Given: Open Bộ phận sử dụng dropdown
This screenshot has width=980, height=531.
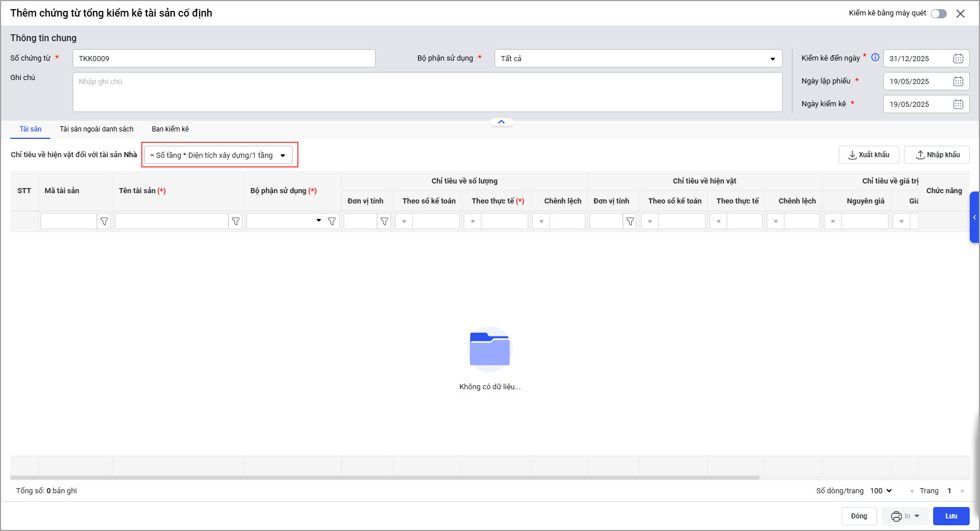Looking at the screenshot, I should pyautogui.click(x=772, y=59).
